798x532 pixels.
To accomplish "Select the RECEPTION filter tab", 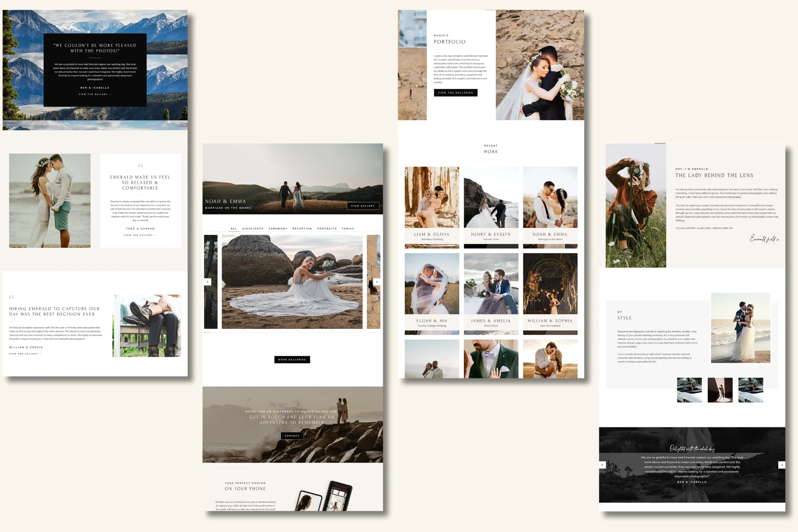I will 302,228.
